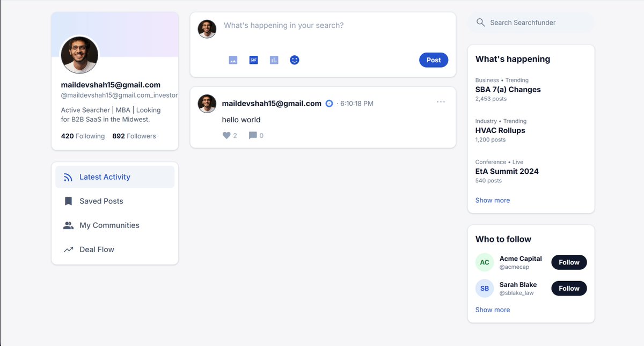
Task: Click the Active Searcher bio text
Action: [111, 115]
